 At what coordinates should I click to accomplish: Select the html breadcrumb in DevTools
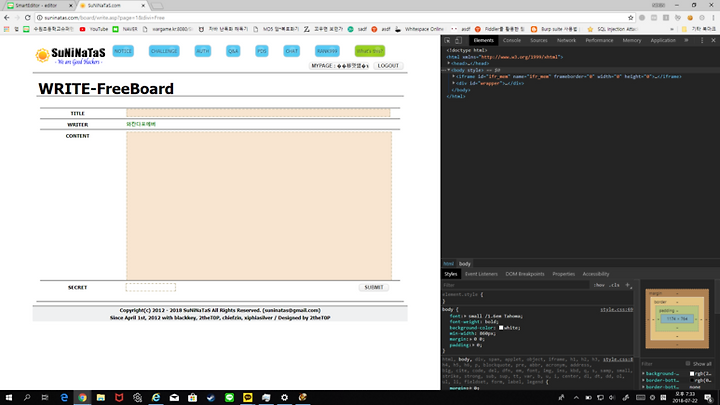click(x=449, y=264)
